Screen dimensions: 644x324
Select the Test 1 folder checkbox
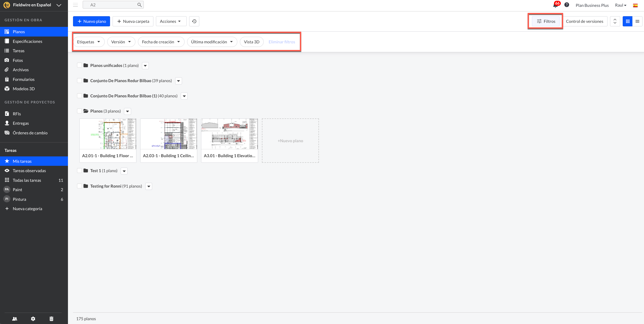pyautogui.click(x=79, y=171)
